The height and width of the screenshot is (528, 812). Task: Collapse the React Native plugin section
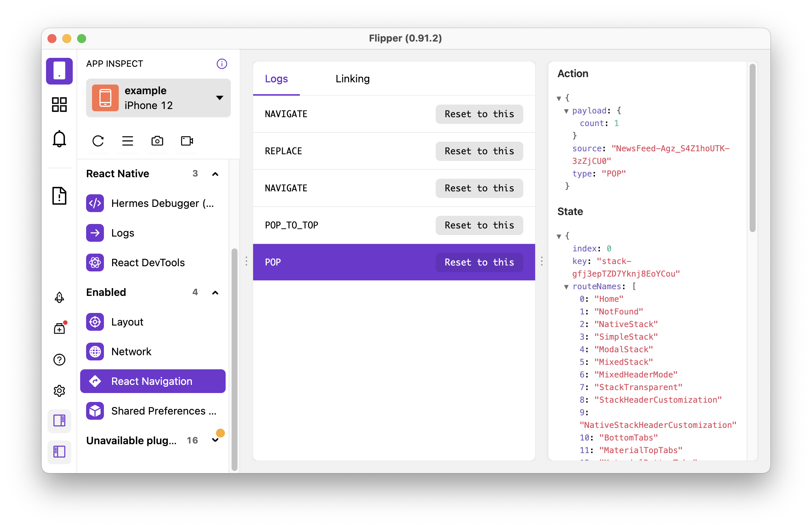[x=215, y=174]
